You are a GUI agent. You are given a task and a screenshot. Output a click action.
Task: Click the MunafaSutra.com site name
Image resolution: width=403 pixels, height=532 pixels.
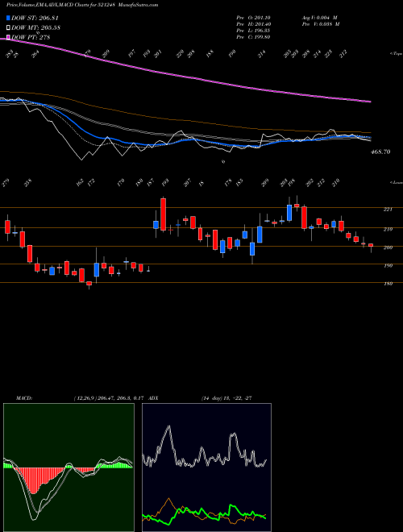139,5
